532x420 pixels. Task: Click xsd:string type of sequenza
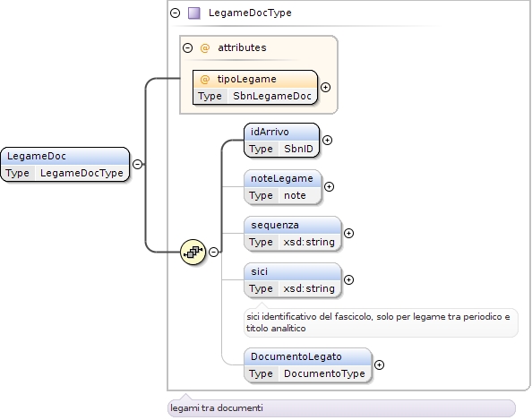pyautogui.click(x=309, y=242)
